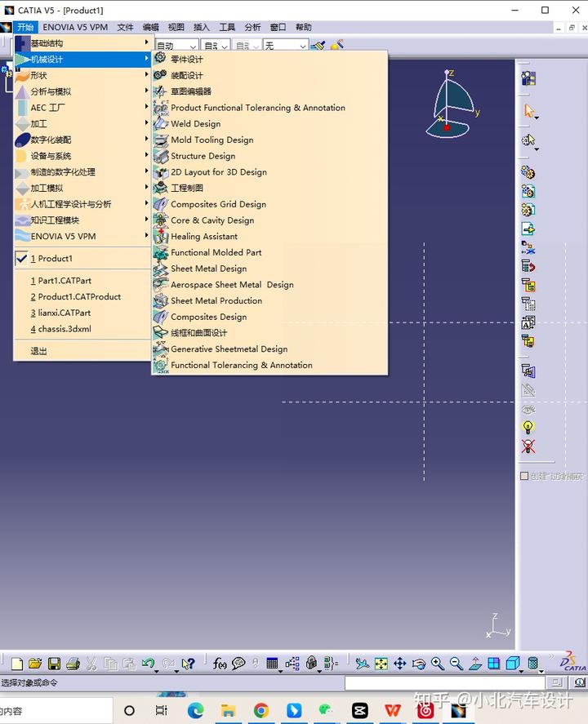Open File Explorer from the taskbar
The image size is (588, 724).
[x=228, y=711]
